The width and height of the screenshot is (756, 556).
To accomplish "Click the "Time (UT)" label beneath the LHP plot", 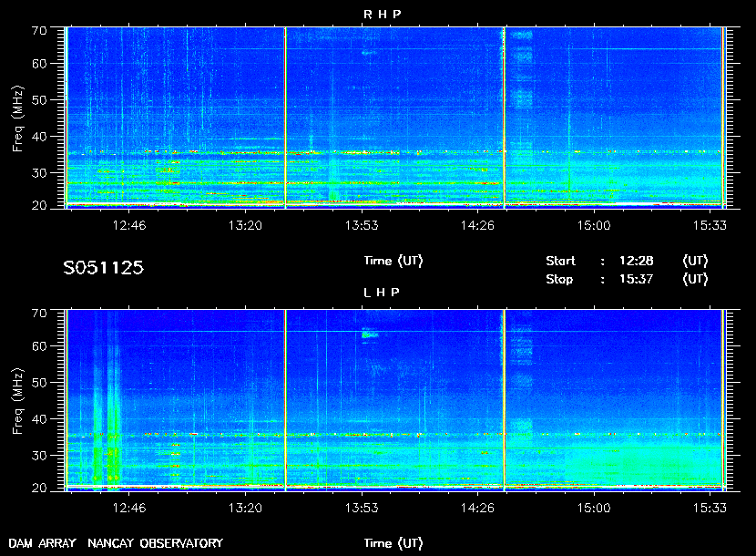I will (x=393, y=543).
